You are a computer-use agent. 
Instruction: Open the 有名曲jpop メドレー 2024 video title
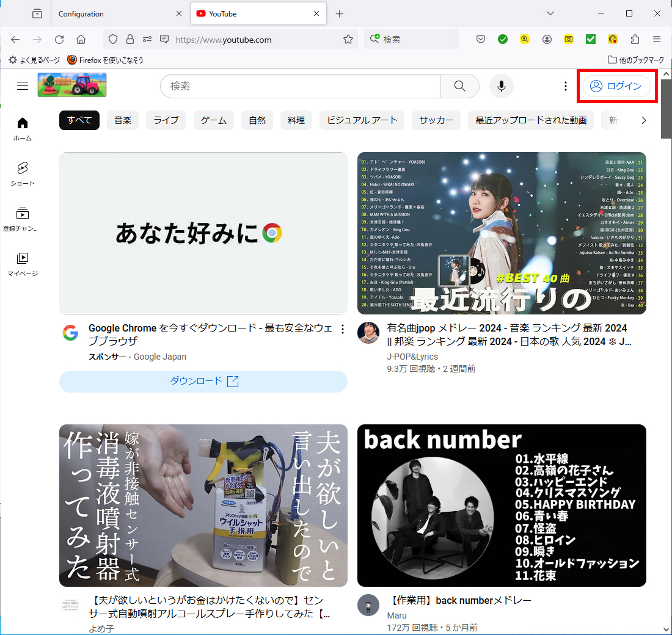tap(509, 335)
